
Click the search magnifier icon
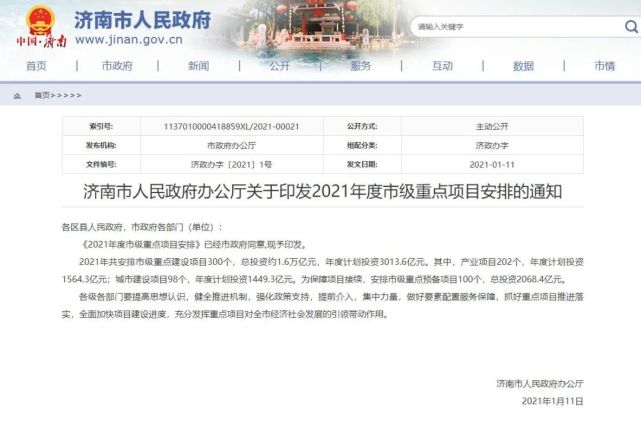point(631,27)
